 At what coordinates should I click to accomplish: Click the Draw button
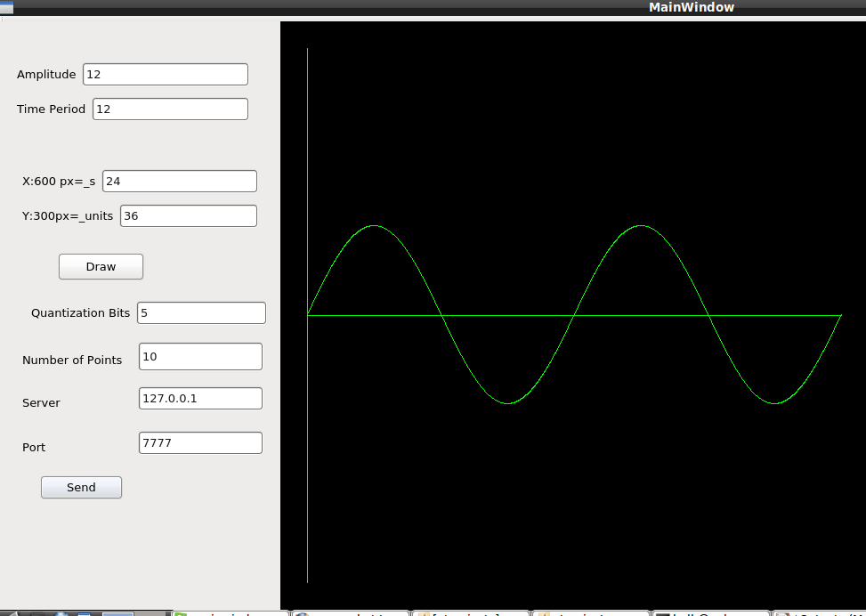coord(101,266)
